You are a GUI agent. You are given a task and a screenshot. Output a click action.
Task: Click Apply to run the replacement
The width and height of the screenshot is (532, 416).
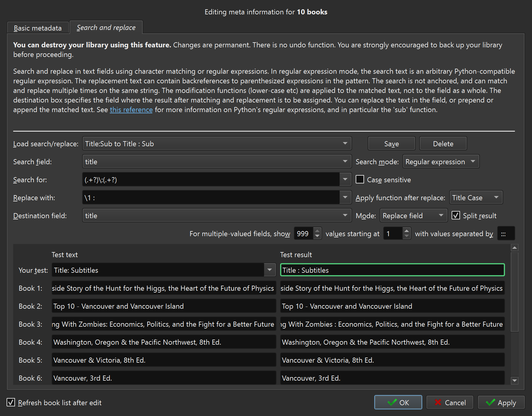click(501, 403)
